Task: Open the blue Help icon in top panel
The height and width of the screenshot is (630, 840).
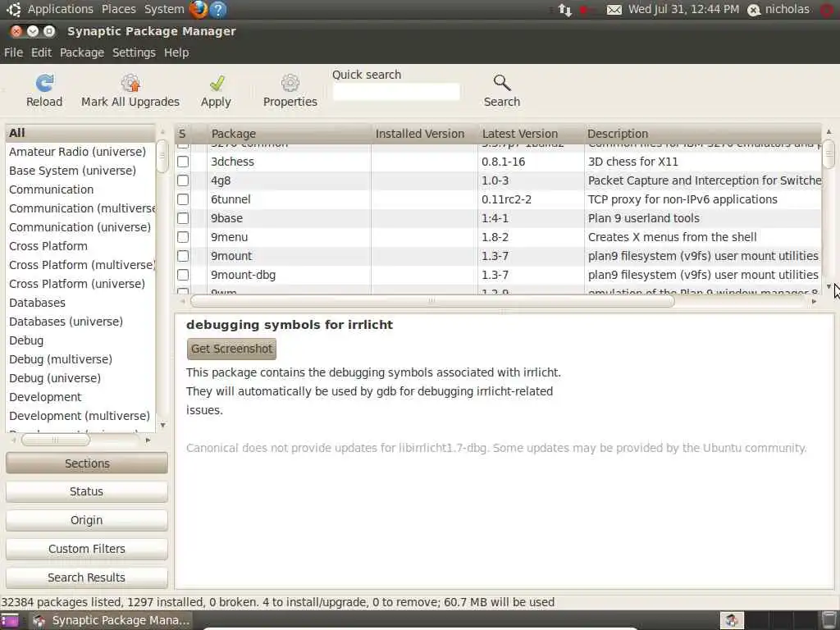Action: coord(218,9)
